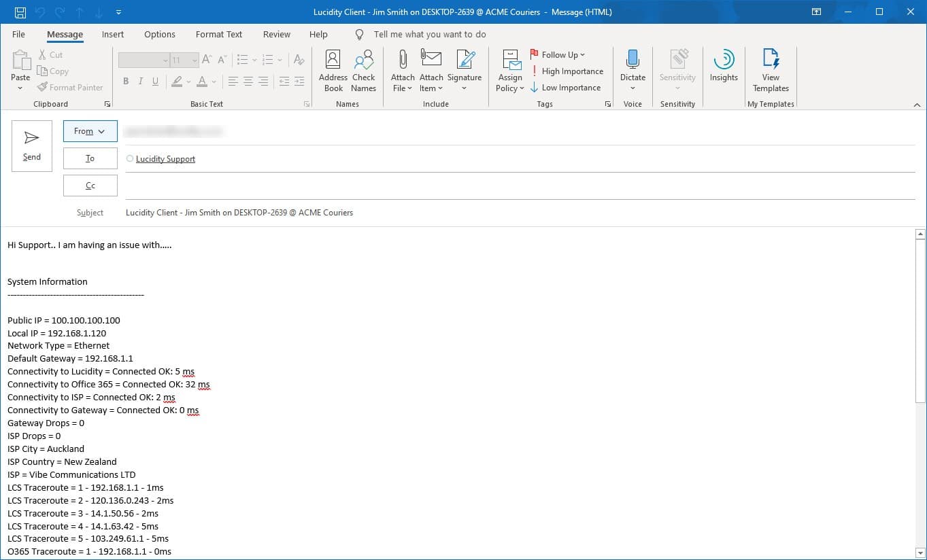The image size is (927, 560).
Task: Cut the selected text
Action: click(x=50, y=55)
